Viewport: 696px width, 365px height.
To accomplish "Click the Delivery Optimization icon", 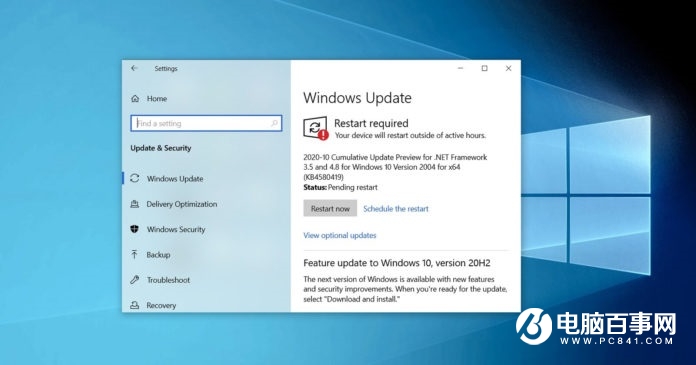I will 135,204.
